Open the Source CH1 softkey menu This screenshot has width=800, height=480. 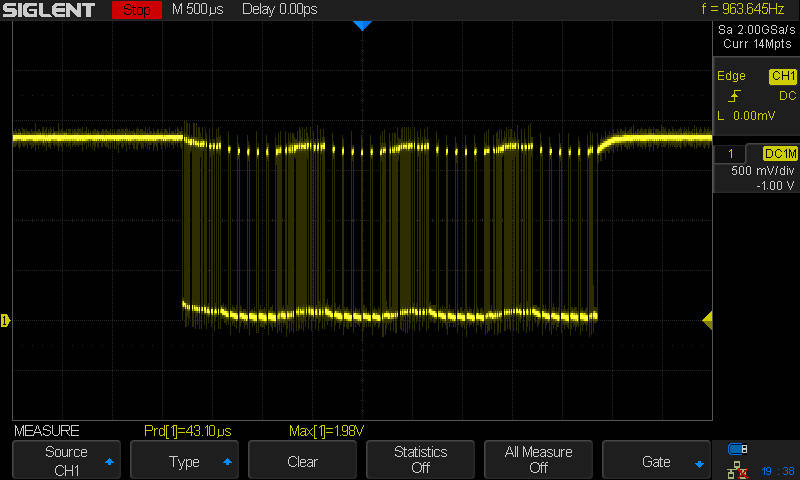66,460
